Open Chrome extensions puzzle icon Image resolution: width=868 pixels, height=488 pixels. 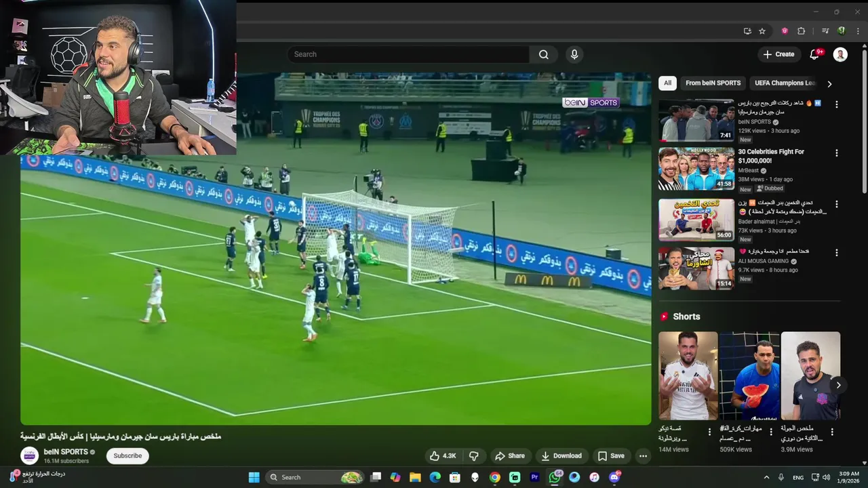tap(801, 30)
